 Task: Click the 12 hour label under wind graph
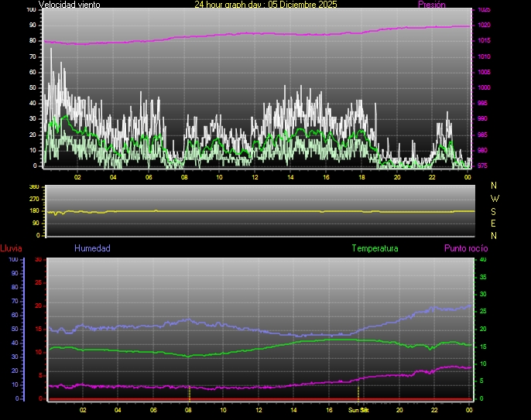pos(255,176)
